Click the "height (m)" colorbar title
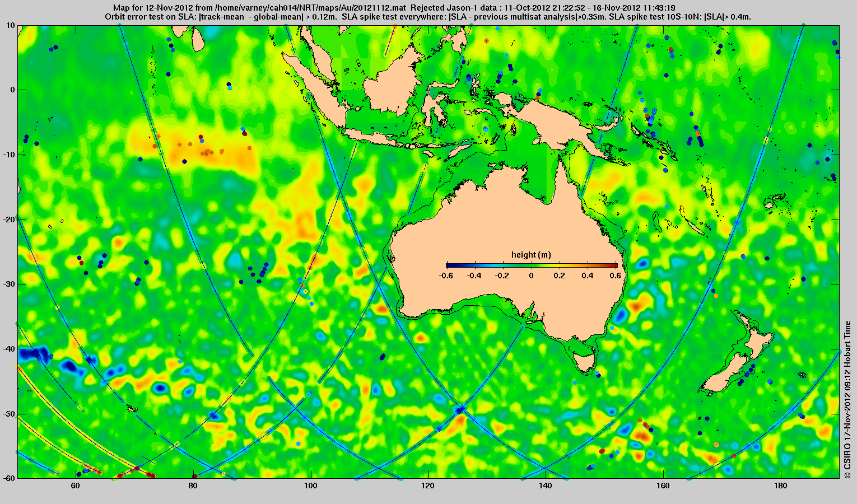Viewport: 857px width, 504px height. point(531,255)
